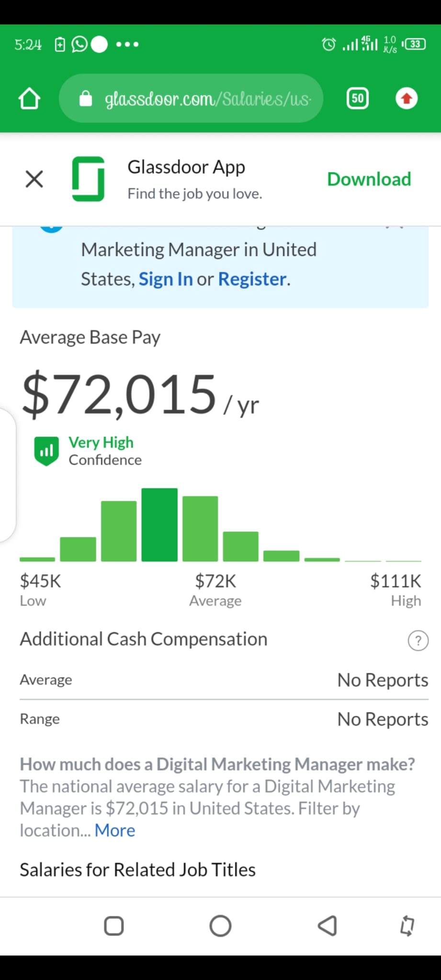Open the Sign In link

click(166, 279)
